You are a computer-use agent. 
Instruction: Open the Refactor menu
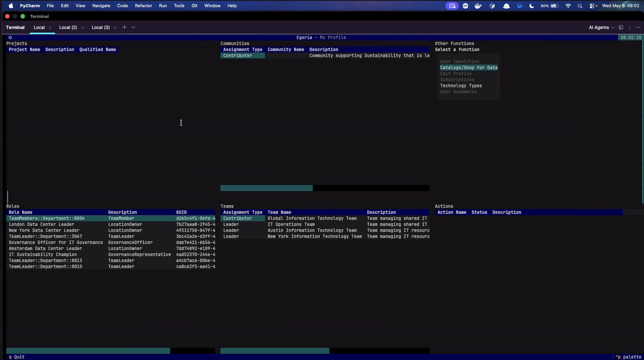[x=144, y=5]
